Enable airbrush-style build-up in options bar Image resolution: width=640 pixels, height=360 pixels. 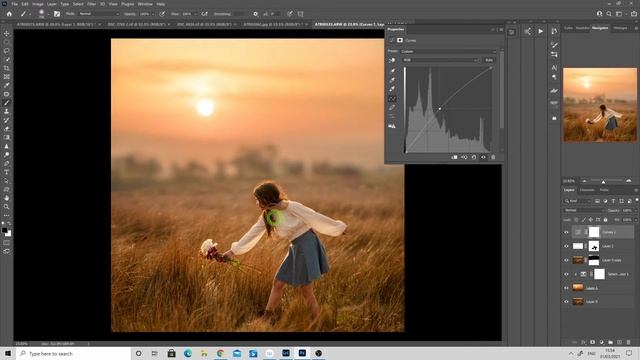coord(204,14)
